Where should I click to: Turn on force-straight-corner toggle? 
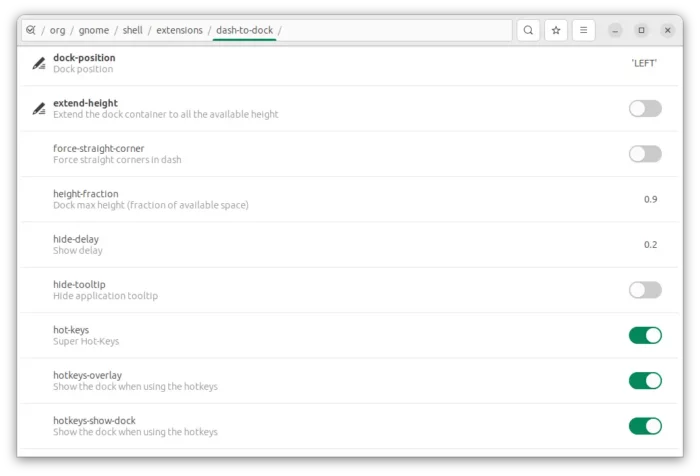(645, 154)
